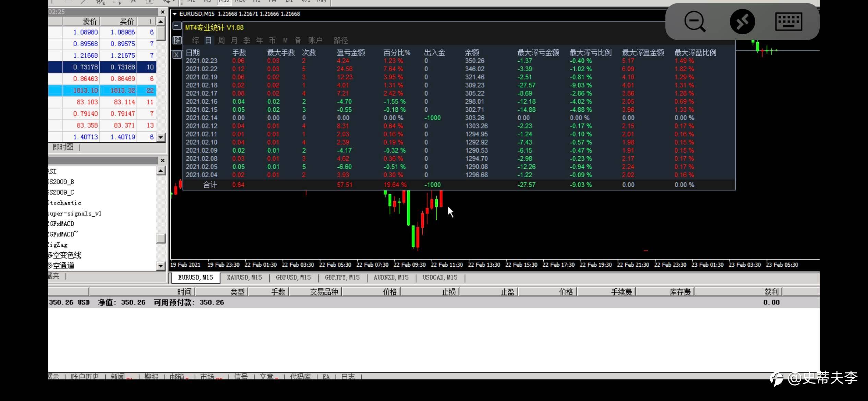Close the market watch panel

162,12
